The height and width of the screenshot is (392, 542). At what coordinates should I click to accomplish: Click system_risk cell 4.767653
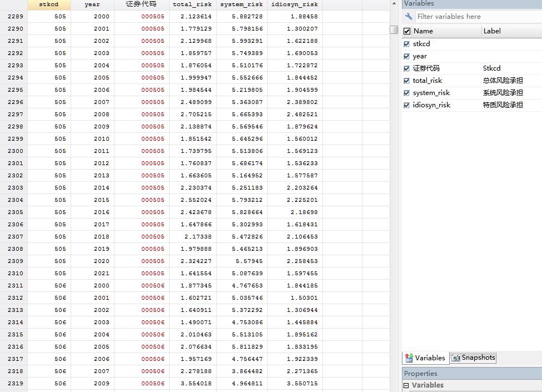point(242,286)
